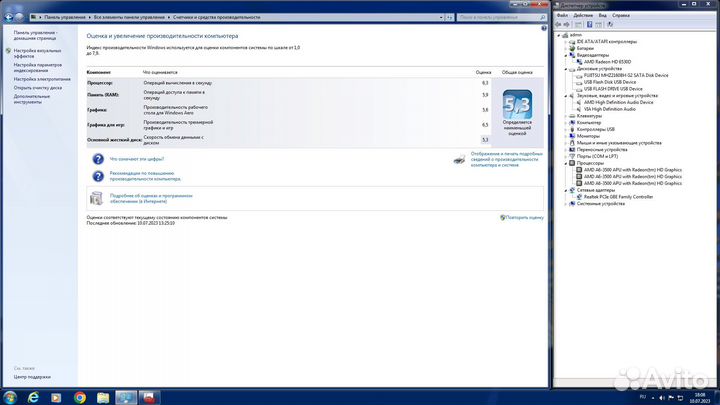Click the show/hide console tree toolbar icon
Image resolution: width=720 pixels, height=405 pixels.
578,24
